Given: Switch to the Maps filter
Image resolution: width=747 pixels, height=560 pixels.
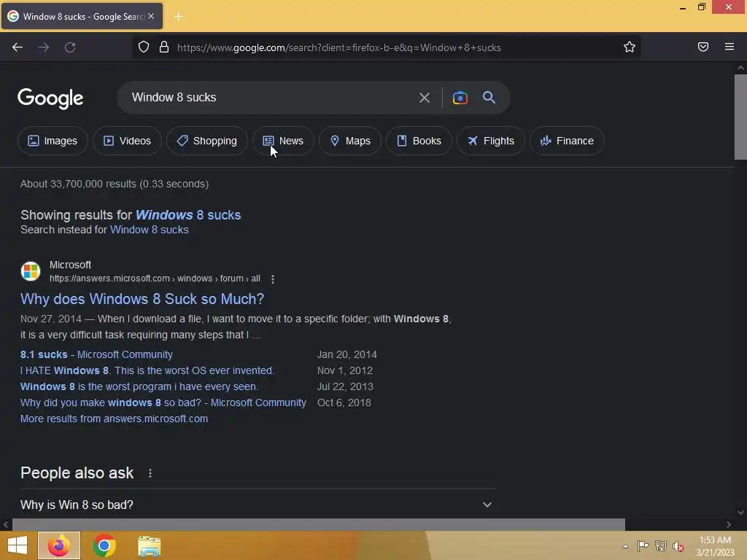Looking at the screenshot, I should (x=350, y=141).
